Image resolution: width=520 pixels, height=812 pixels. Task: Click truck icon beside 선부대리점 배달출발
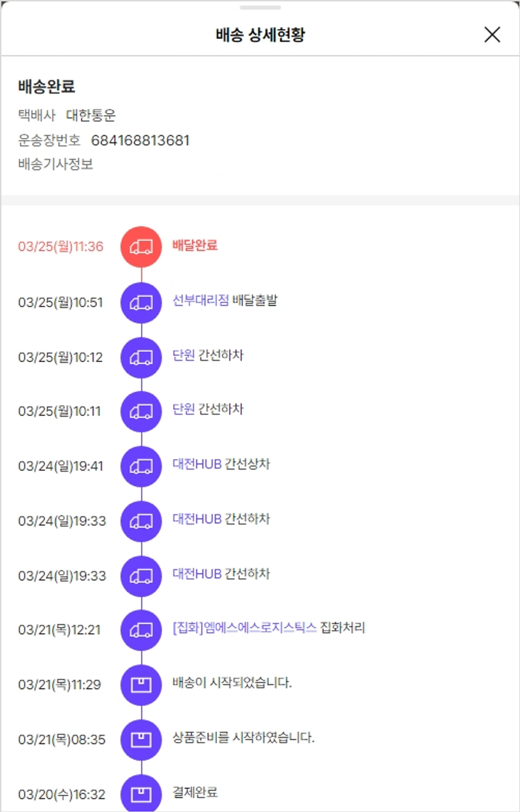pyautogui.click(x=141, y=302)
